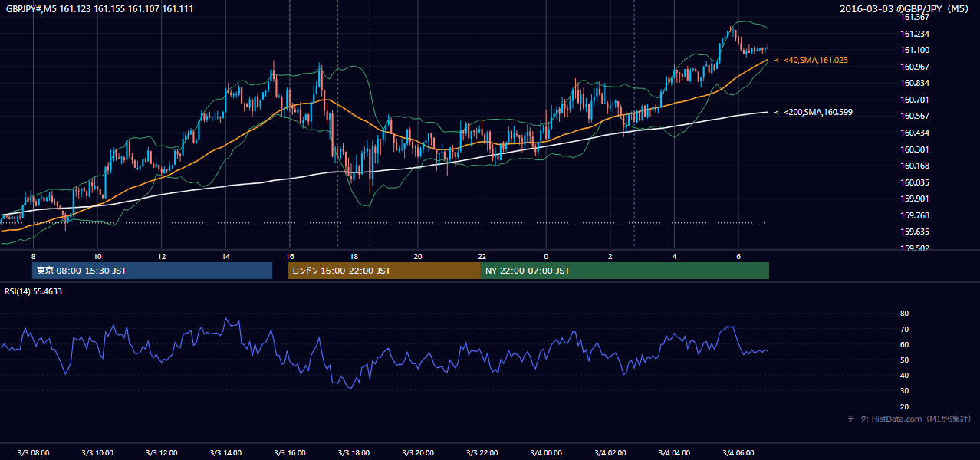This screenshot has width=980, height=460.
Task: Select the 東京 08:00-15:30 JST session bar
Action: coord(152,271)
